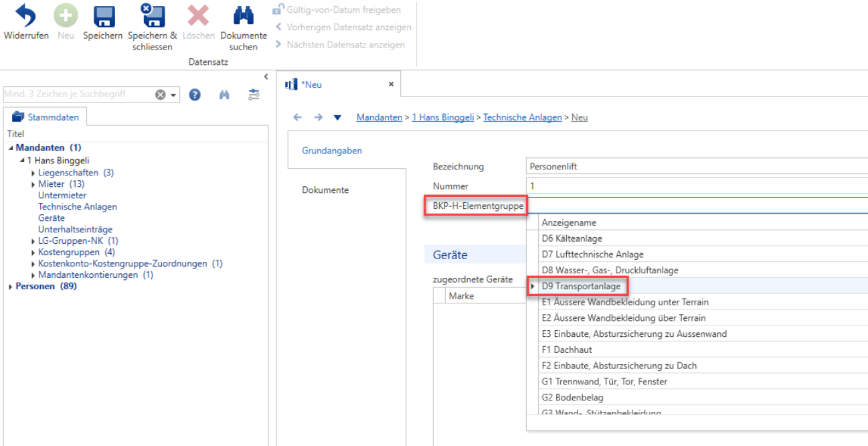Switch to the Stammdaten tab
Image resolution: width=868 pixels, height=446 pixels.
(46, 117)
